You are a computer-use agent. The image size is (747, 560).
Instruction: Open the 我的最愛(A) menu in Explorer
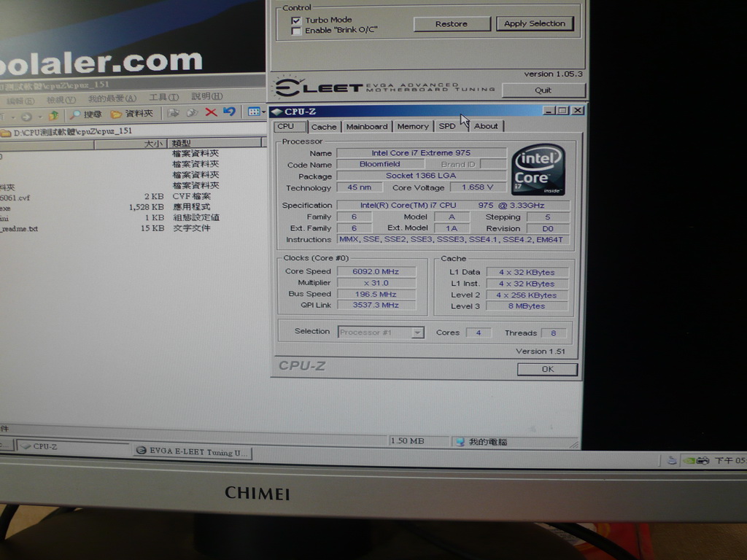(x=112, y=98)
